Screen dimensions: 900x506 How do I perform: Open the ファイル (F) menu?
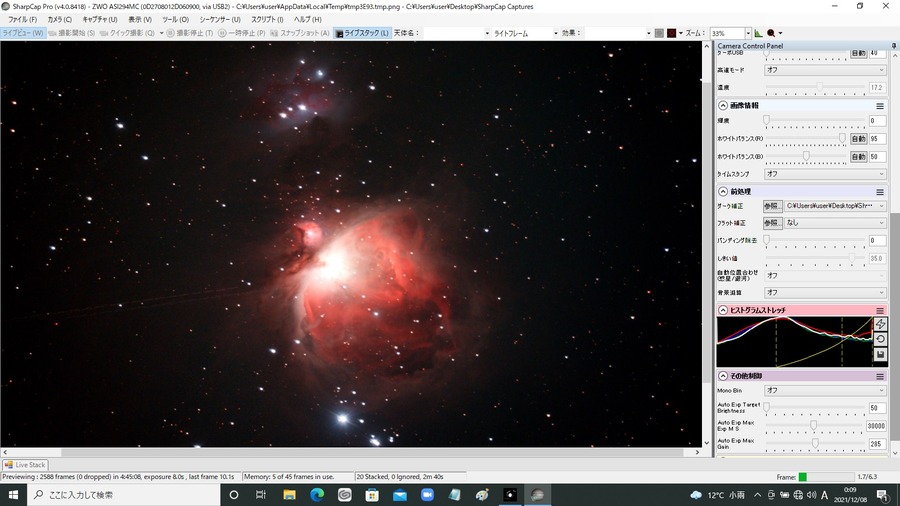[x=23, y=20]
